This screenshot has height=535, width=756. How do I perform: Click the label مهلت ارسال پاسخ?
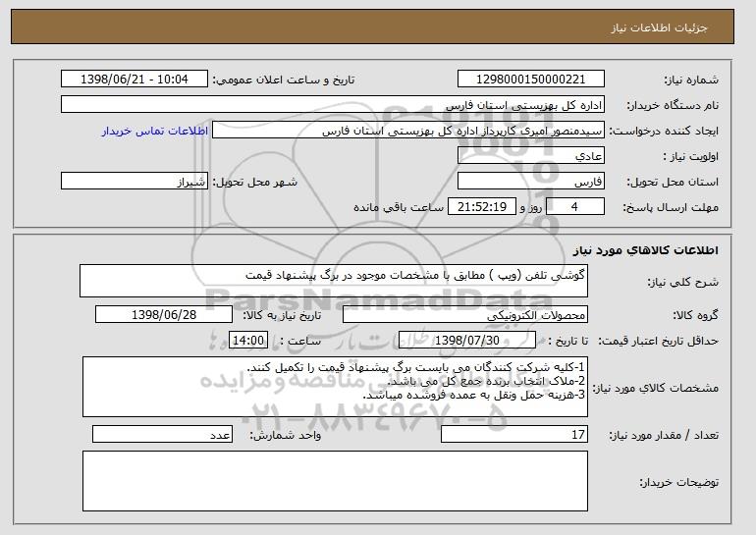[x=671, y=207]
